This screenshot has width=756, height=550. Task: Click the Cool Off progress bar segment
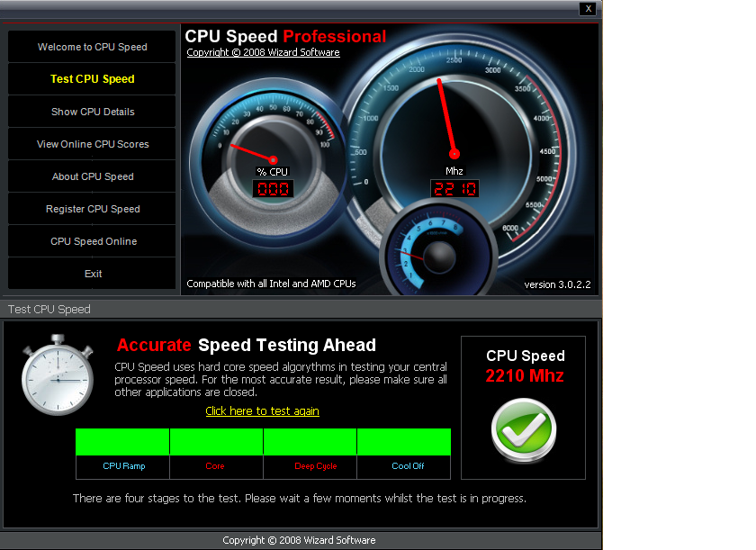click(404, 442)
